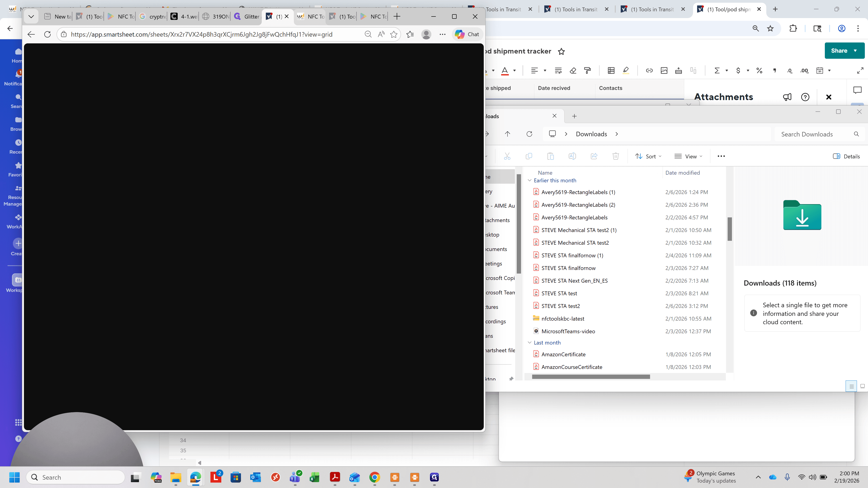Viewport: 868px width, 488px height.
Task: Open the Edge favorites list icon
Action: coord(410,34)
